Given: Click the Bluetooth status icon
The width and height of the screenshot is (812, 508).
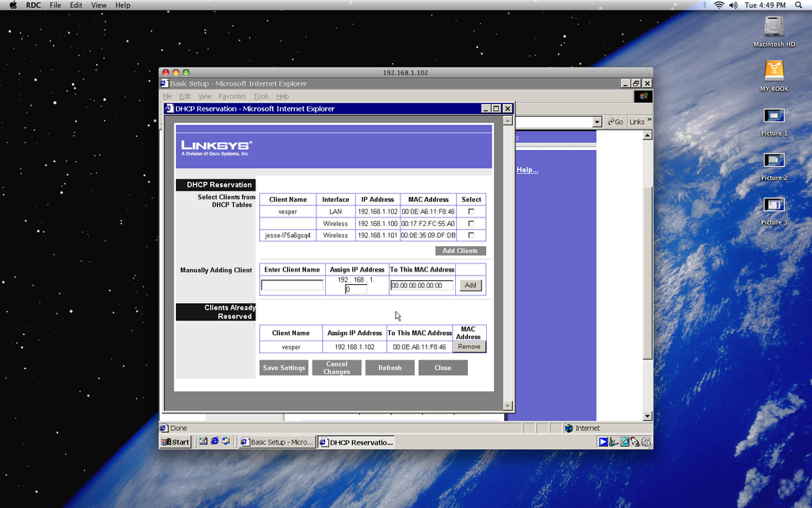Looking at the screenshot, I should pos(705,6).
